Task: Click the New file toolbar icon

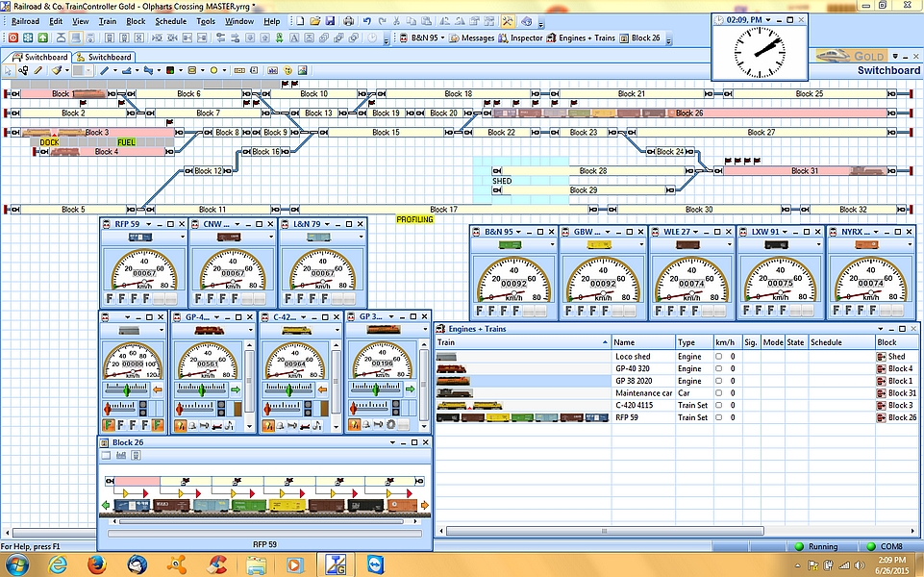Action: [x=301, y=21]
